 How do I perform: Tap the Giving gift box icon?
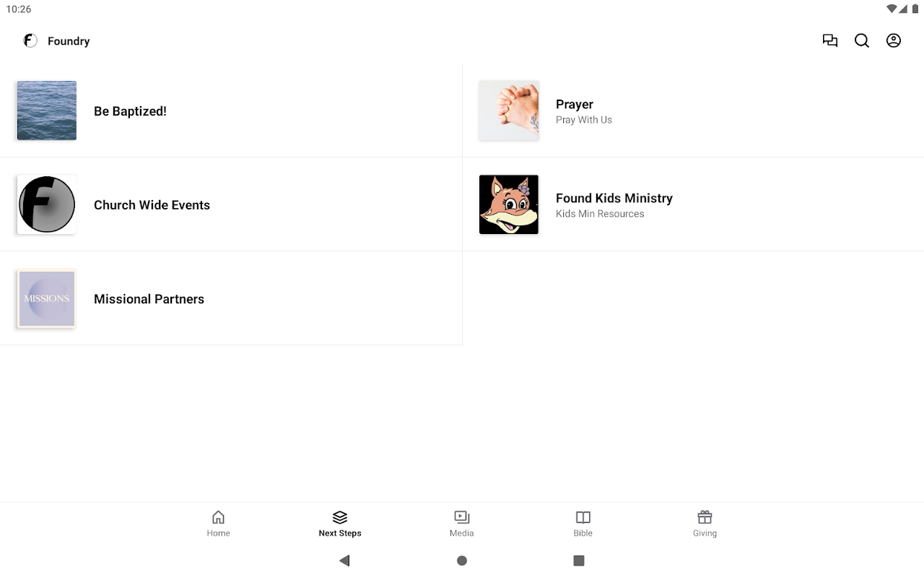point(705,517)
